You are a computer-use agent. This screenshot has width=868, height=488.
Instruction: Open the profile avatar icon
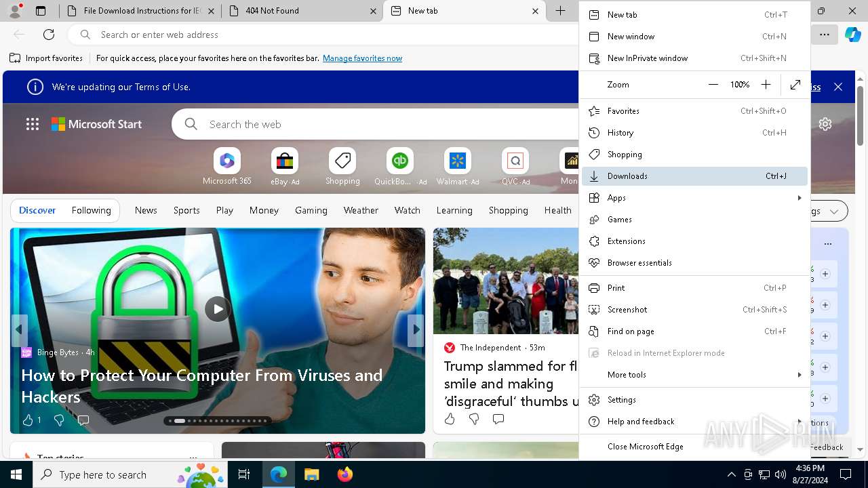15,11
